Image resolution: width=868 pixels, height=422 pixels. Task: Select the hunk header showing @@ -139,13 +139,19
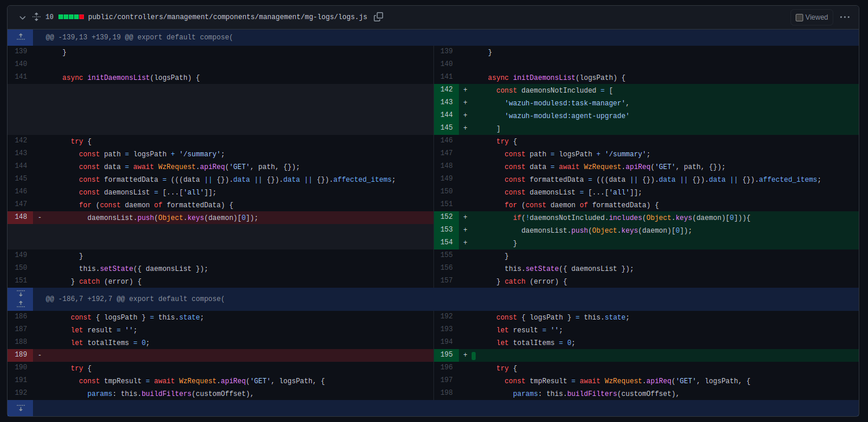tap(138, 36)
